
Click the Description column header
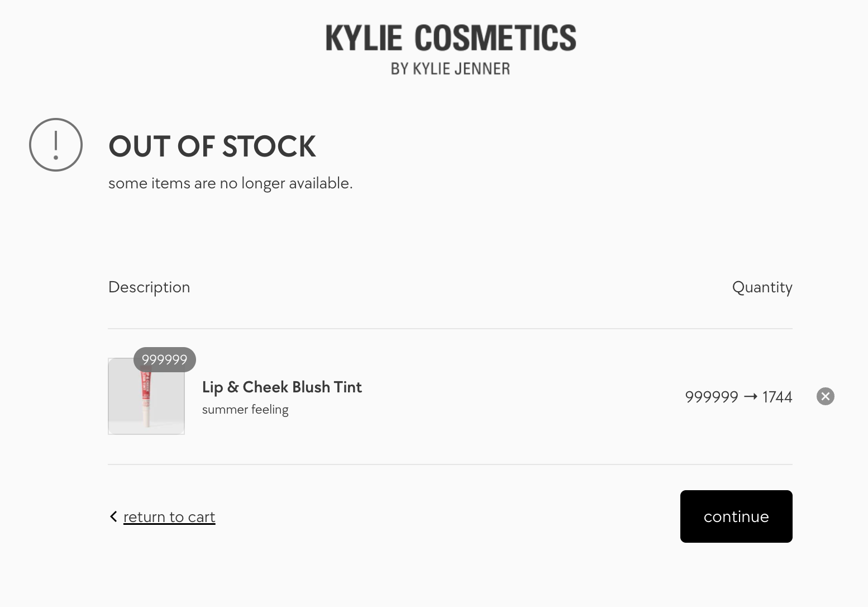[x=149, y=287]
